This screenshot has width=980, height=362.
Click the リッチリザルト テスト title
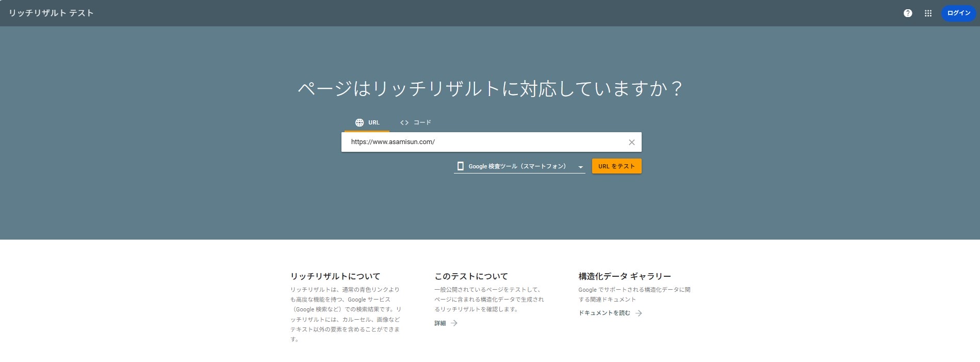[51, 13]
